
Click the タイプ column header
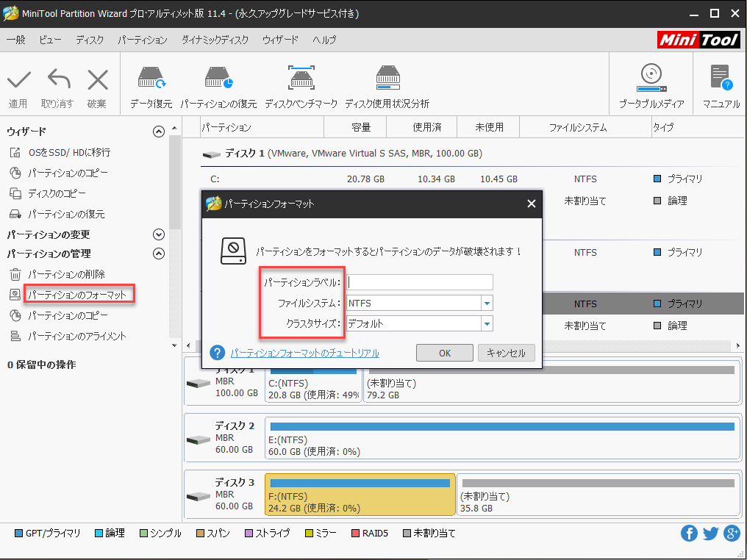(x=698, y=127)
